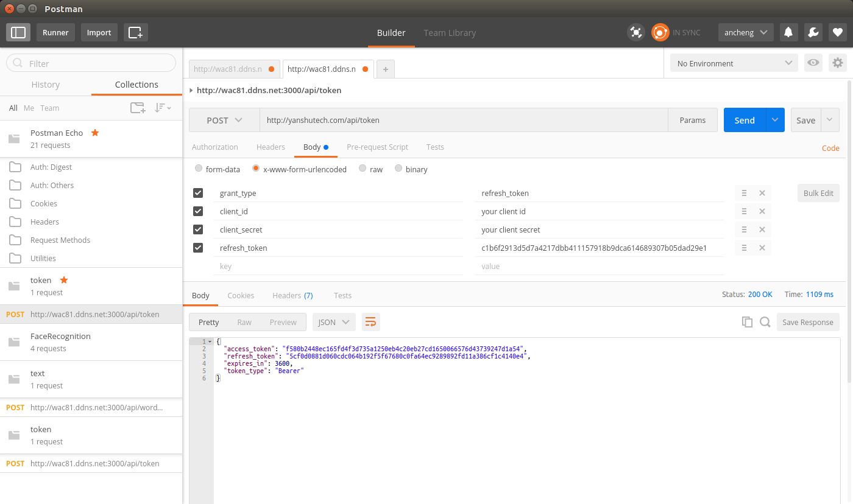Open the Save button dropdown arrow
Viewport: 853px width, 504px height.
(x=829, y=120)
